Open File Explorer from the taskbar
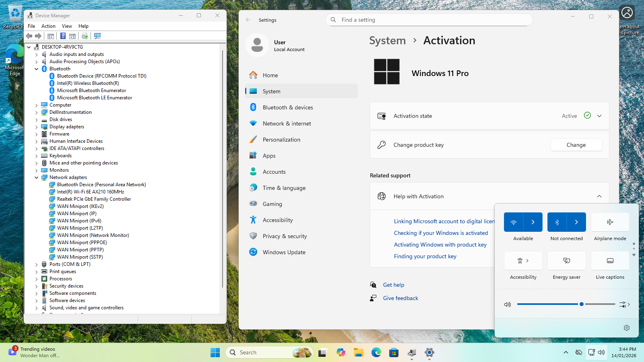644x362 pixels. pos(358,353)
